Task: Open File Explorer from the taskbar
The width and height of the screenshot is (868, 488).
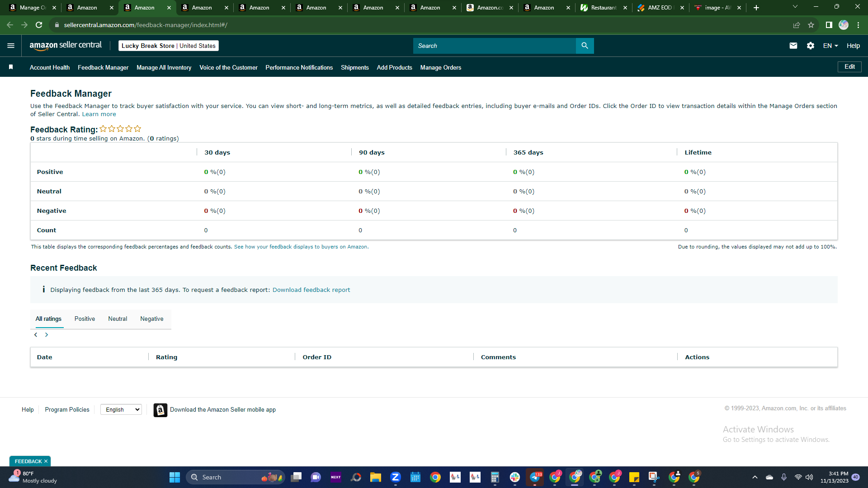Action: (376, 477)
